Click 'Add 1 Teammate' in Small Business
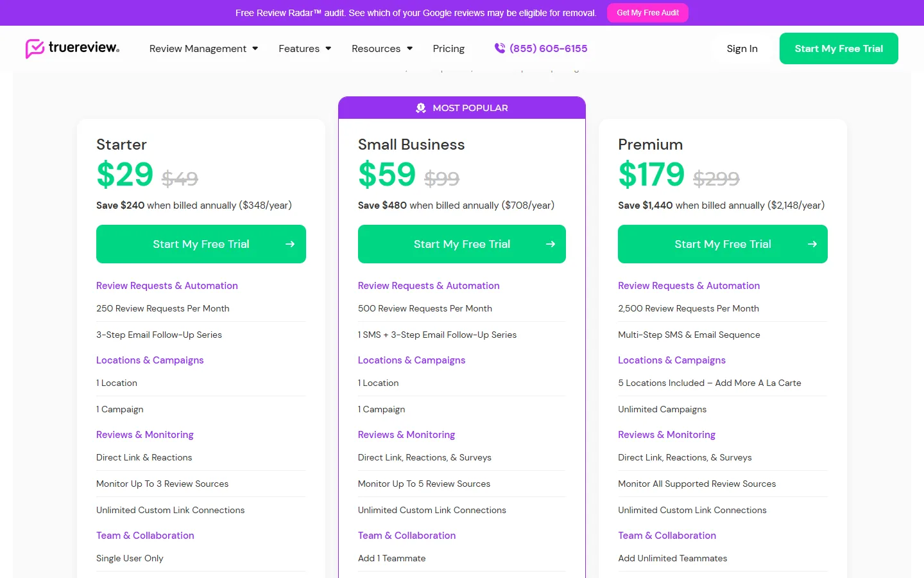Image resolution: width=924 pixels, height=578 pixels. point(391,558)
